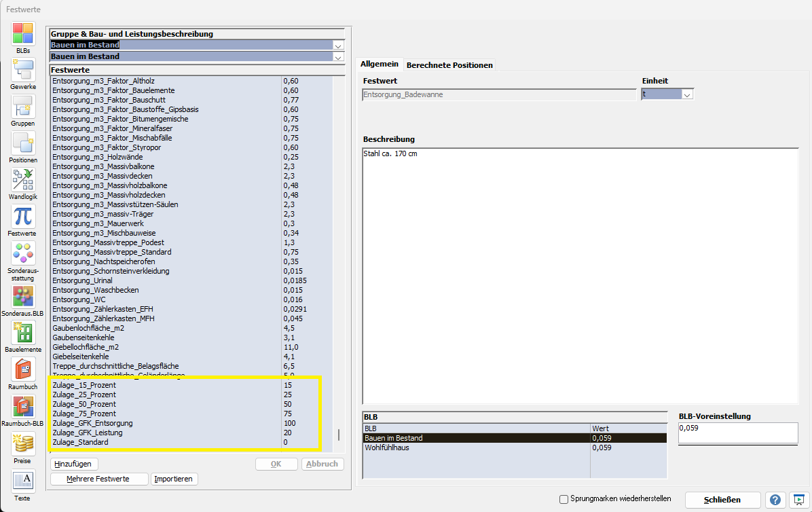Click the help question mark icon
Screen dimensions: 812x512
click(x=774, y=500)
